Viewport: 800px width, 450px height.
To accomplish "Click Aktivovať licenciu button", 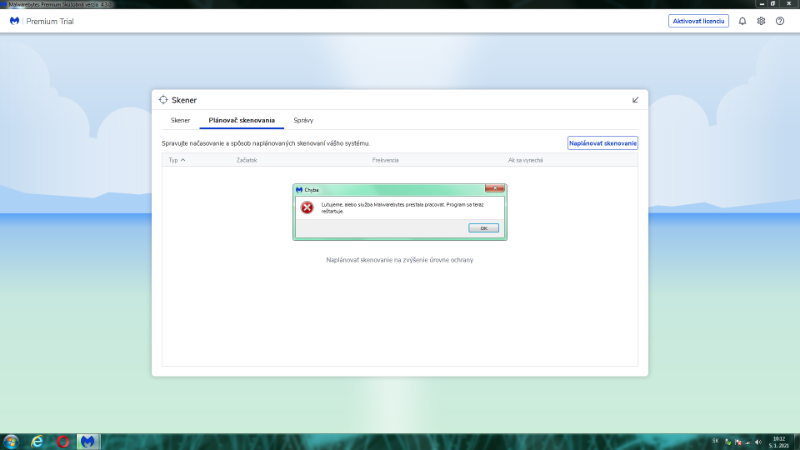I will tap(698, 21).
